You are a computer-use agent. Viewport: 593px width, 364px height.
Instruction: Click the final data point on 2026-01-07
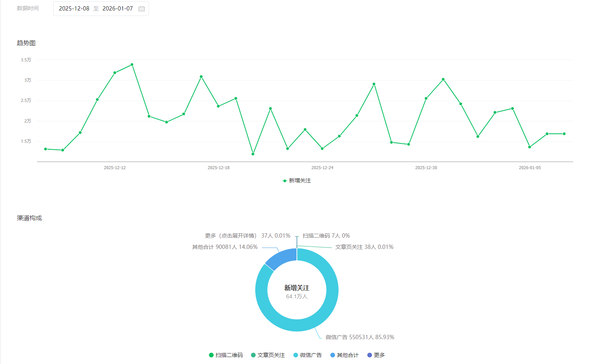point(564,134)
